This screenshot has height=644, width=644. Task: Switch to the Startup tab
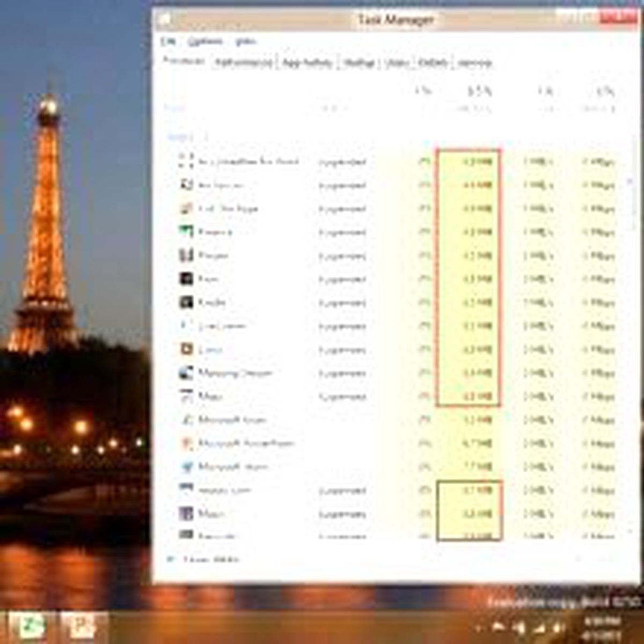click(x=358, y=63)
